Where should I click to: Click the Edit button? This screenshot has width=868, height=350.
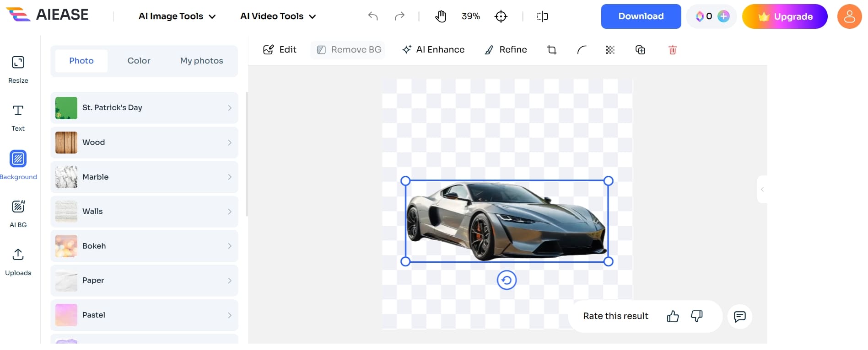pyautogui.click(x=280, y=50)
